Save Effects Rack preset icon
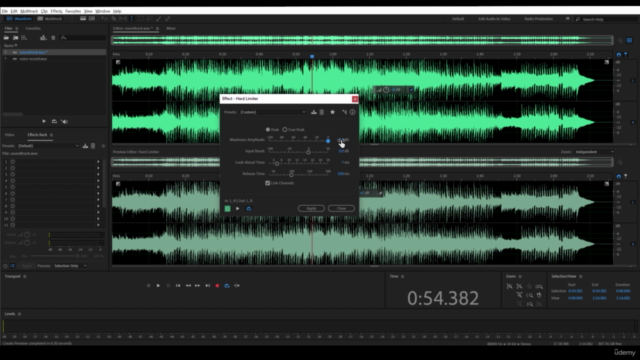This screenshot has height=360, width=640. (x=85, y=146)
